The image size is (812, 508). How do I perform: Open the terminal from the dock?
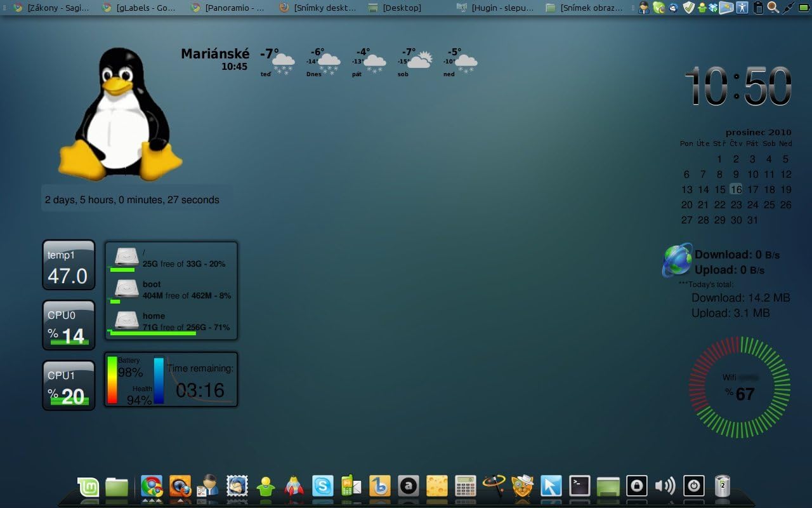click(x=580, y=486)
